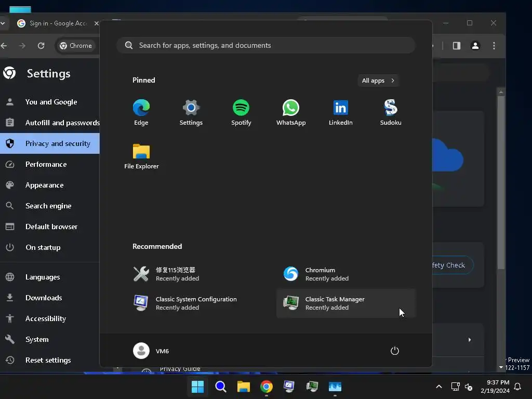Open Accessibility in Chrome settings sidebar
Screen dimensions: 532x399
[x=49, y=318]
